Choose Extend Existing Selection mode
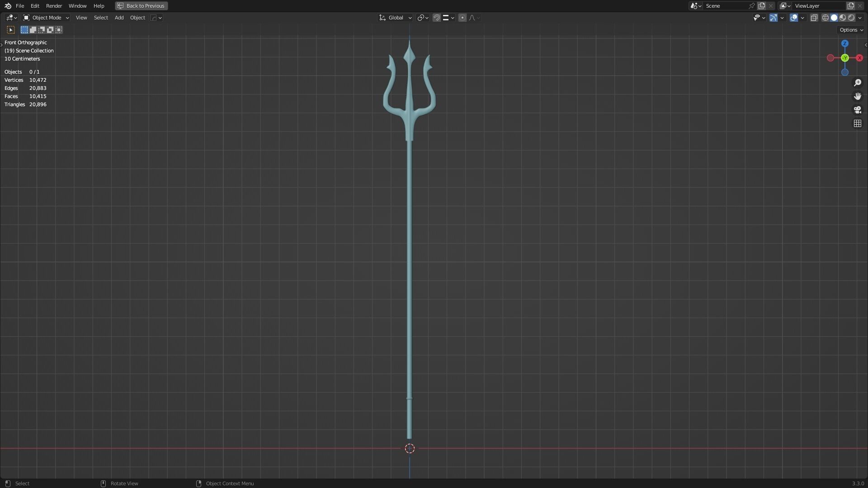The height and width of the screenshot is (488, 868). 33,30
